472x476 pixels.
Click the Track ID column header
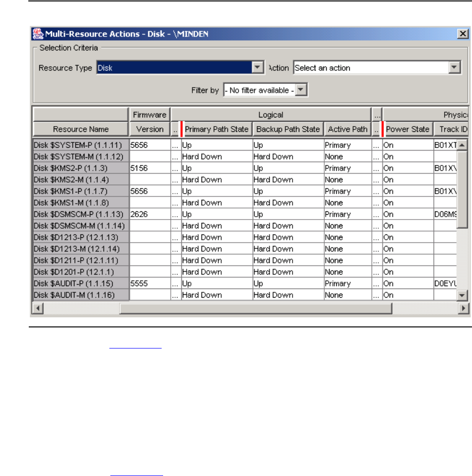tap(451, 129)
